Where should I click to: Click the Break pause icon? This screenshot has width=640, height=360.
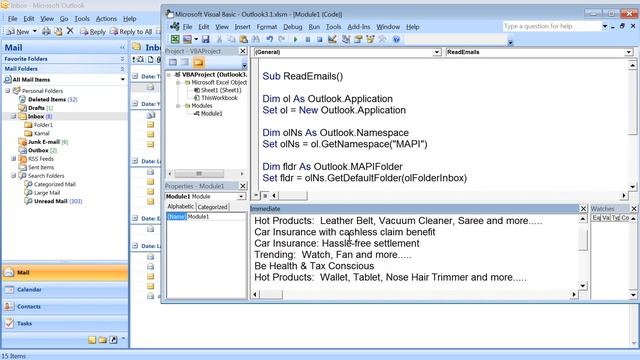[x=308, y=39]
